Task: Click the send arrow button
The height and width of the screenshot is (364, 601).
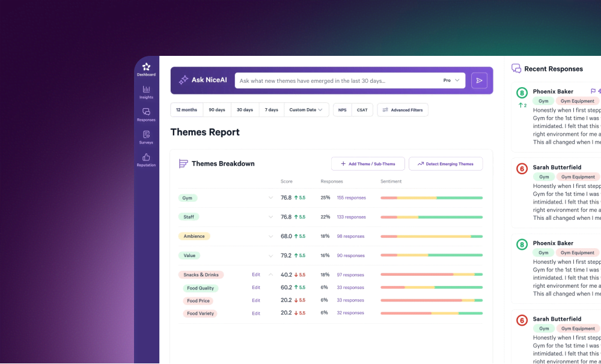Action: (x=479, y=80)
